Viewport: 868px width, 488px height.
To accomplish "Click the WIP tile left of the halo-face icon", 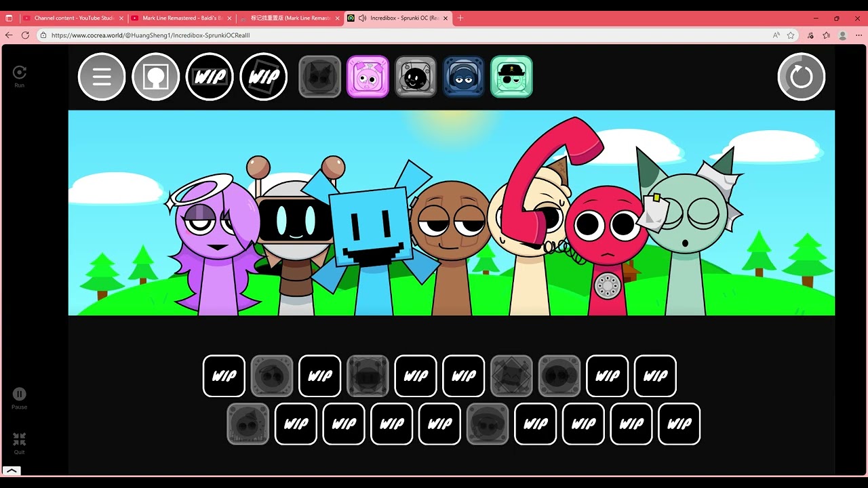I will (224, 375).
